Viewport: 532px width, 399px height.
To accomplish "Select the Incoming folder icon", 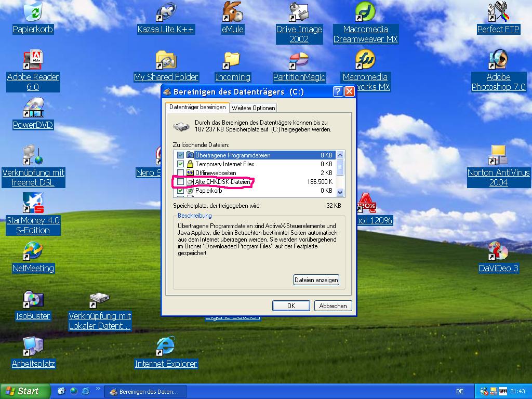I will [x=232, y=66].
